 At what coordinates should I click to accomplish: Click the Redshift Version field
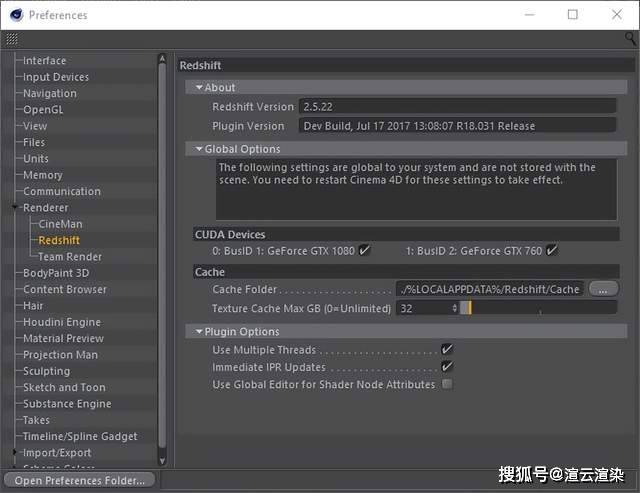tap(458, 107)
